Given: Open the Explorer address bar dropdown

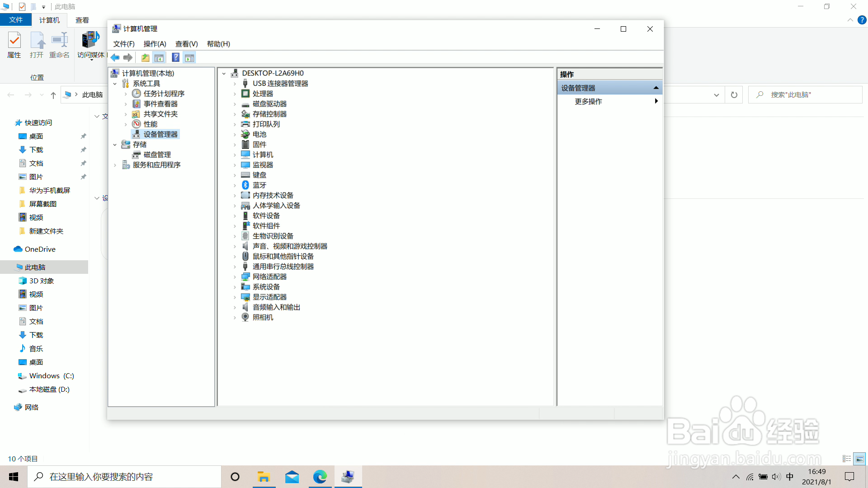Looking at the screenshot, I should [717, 95].
